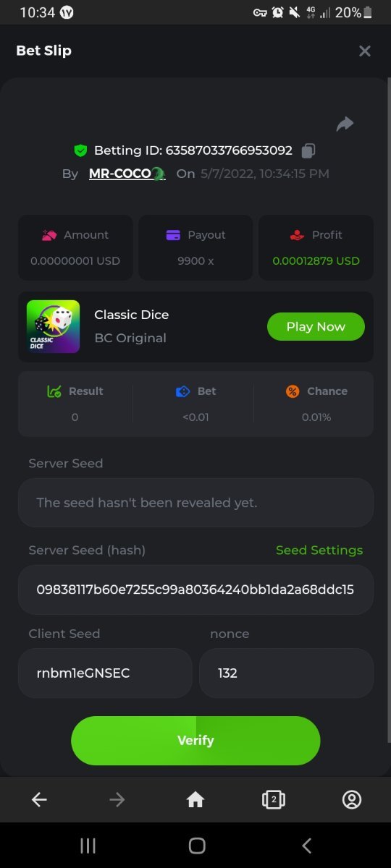The height and width of the screenshot is (868, 391).
Task: Copy the Betting ID with copy icon
Action: 308,150
